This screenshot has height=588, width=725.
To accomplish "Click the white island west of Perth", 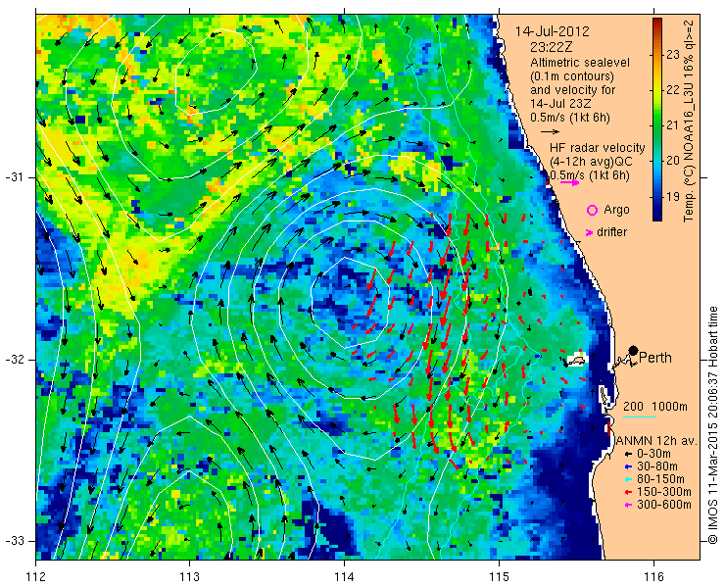I will 577,360.
